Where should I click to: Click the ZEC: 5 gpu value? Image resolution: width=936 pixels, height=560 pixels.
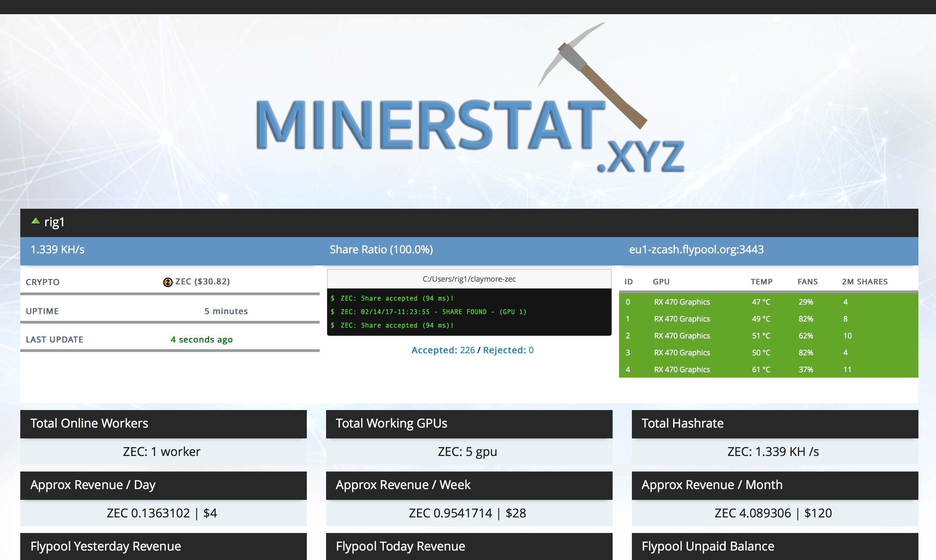click(x=467, y=452)
